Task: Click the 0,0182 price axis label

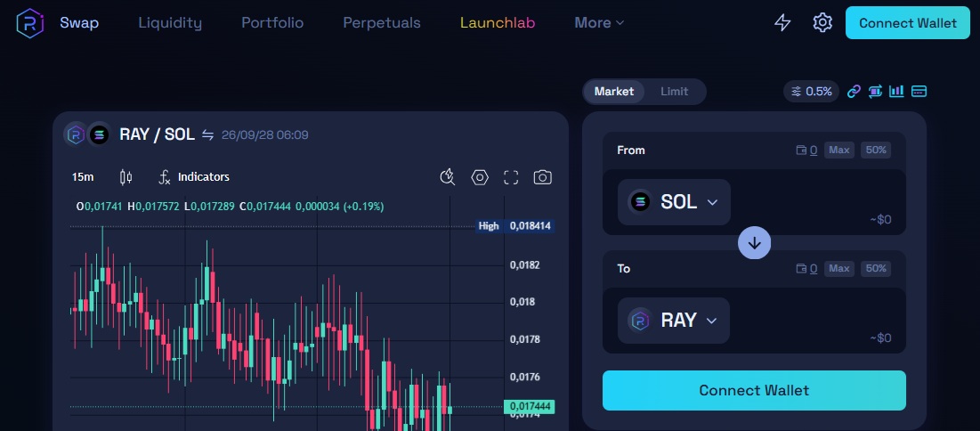Action: (525, 264)
